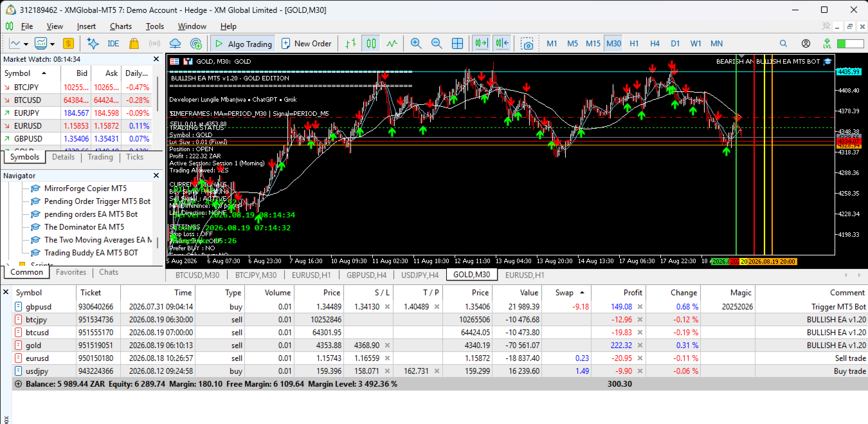Open the chart type line icon
This screenshot has width=868, height=424.
point(15,44)
